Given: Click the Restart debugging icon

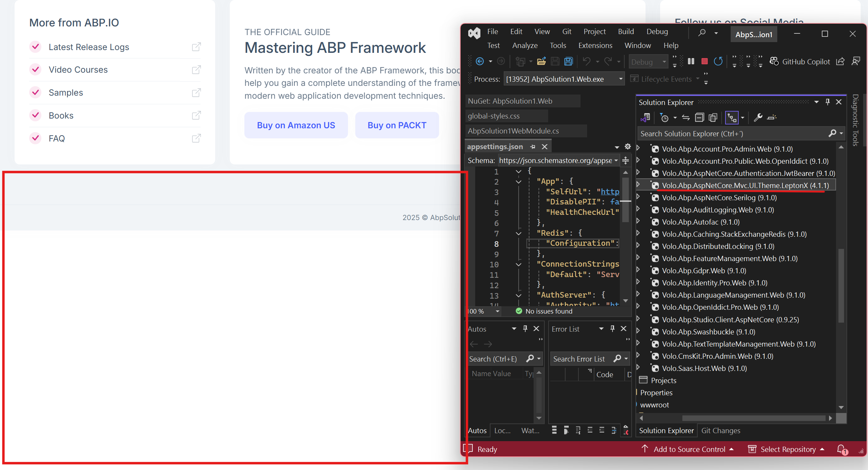Looking at the screenshot, I should pyautogui.click(x=718, y=62).
